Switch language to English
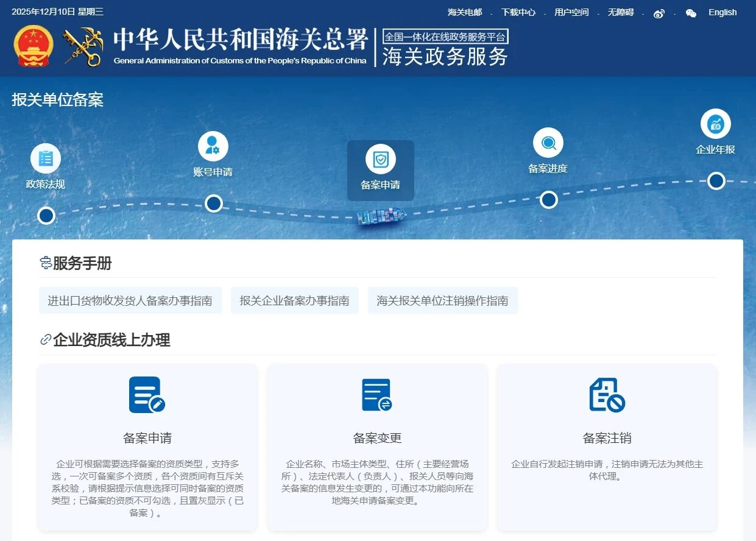This screenshot has width=756, height=541. [722, 12]
